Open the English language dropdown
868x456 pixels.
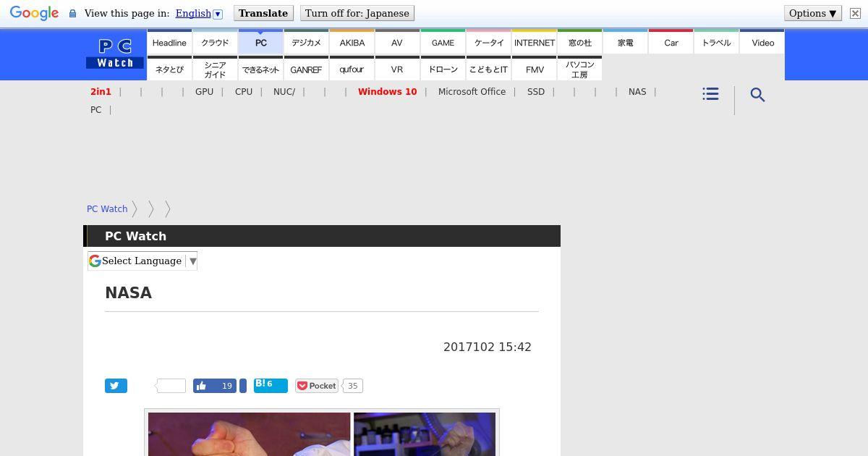point(198,13)
